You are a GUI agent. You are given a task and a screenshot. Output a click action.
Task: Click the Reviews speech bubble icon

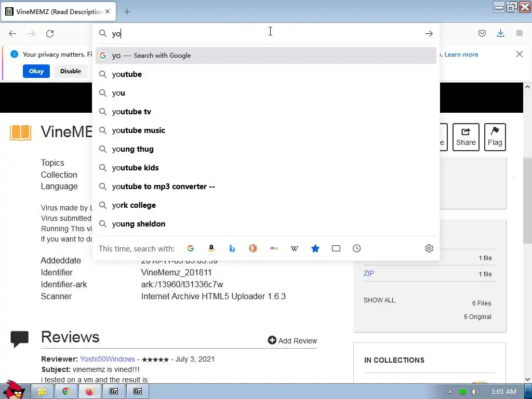[x=20, y=339]
